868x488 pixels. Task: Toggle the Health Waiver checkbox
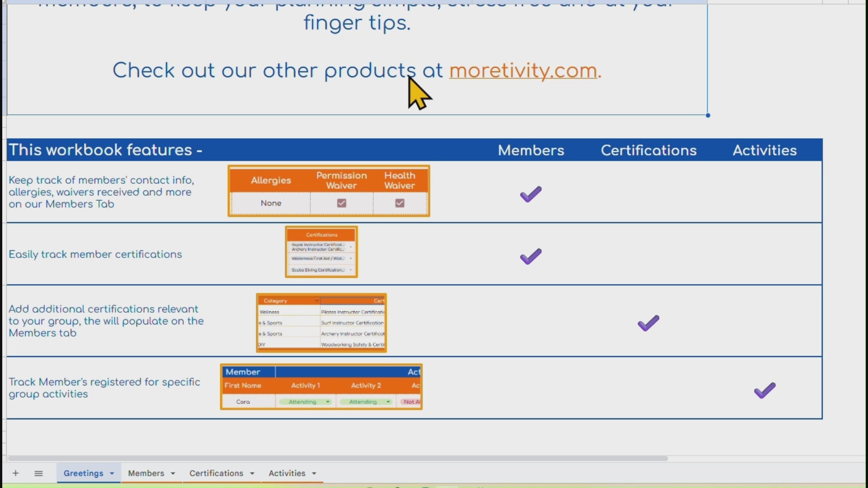coord(400,203)
